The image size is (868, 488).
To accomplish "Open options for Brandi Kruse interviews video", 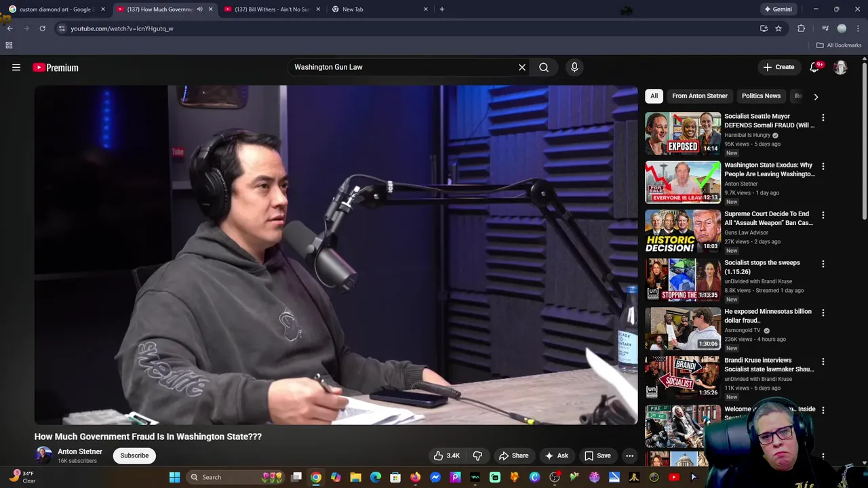I will 823,361.
